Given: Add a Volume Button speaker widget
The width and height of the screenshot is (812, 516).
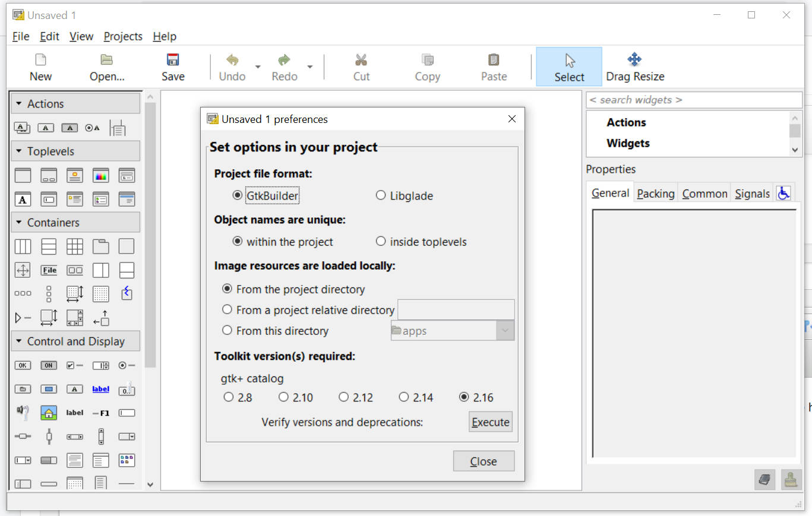Looking at the screenshot, I should click(x=23, y=413).
